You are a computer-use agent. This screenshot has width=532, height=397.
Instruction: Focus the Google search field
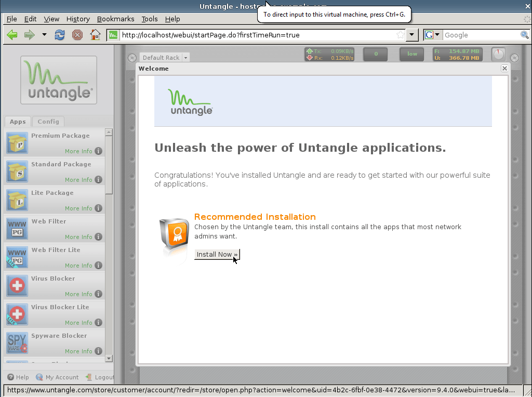482,35
